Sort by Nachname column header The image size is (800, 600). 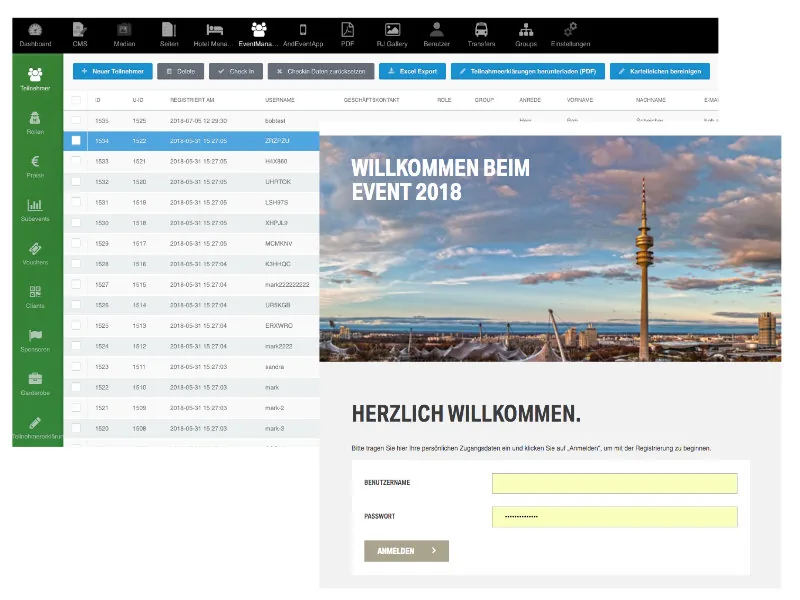(x=651, y=100)
